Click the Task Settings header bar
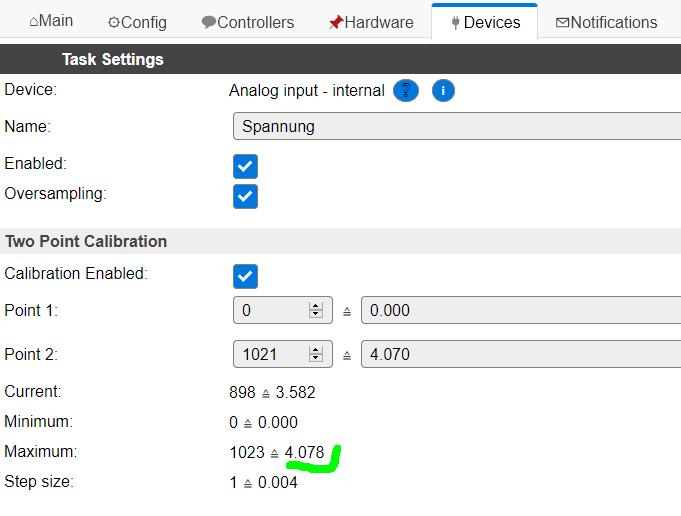681x516 pixels. point(340,59)
